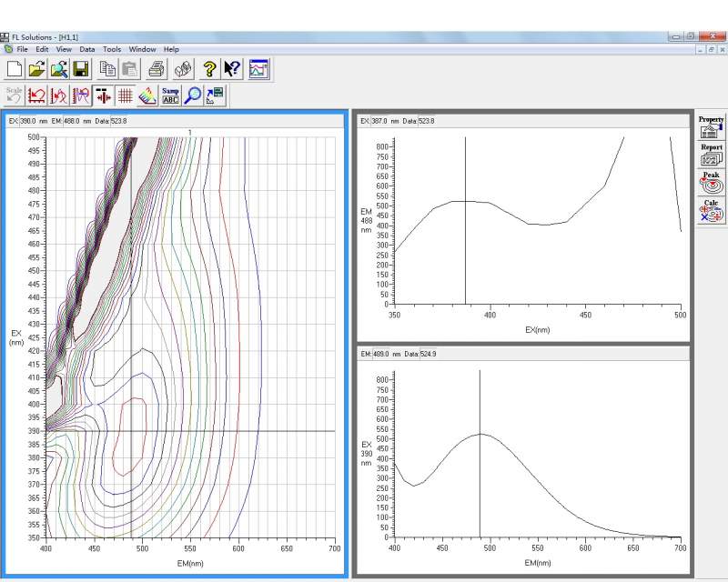Click the red axis autoscale icon
This screenshot has width=728, height=582.
[x=36, y=95]
